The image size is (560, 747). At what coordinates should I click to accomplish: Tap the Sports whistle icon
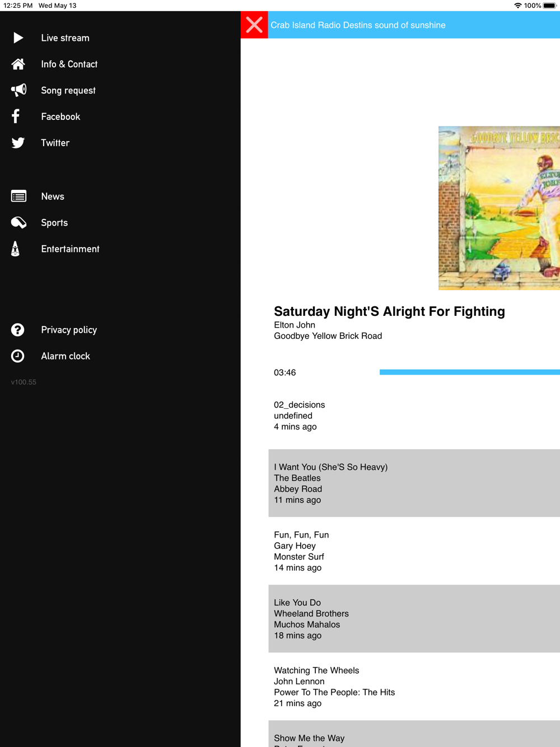18,223
